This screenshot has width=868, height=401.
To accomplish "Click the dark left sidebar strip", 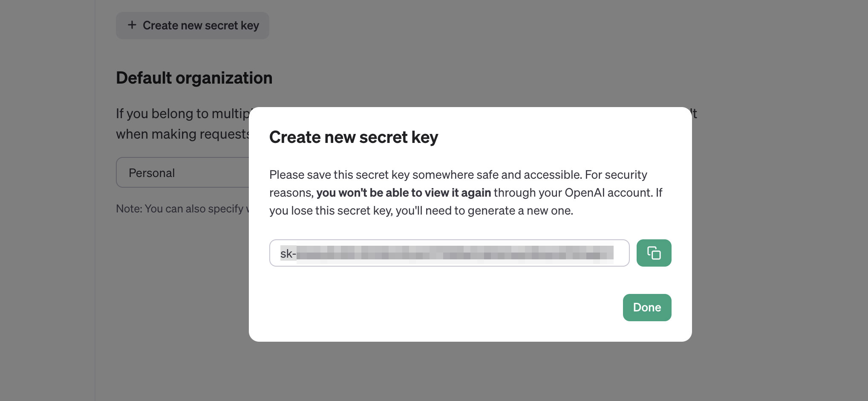I will click(47, 200).
